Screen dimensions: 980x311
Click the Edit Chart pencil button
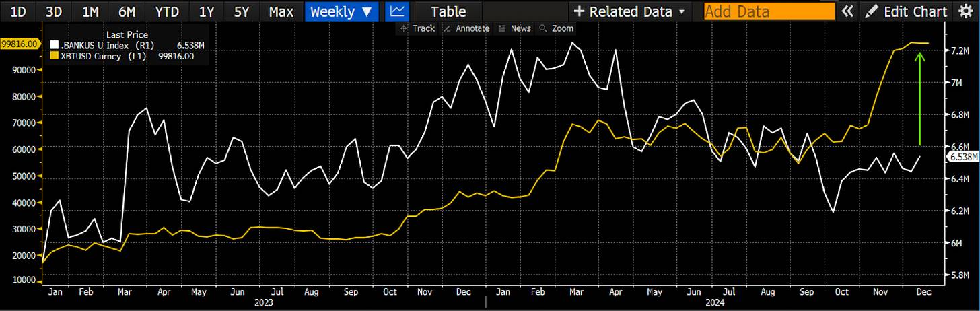click(907, 11)
